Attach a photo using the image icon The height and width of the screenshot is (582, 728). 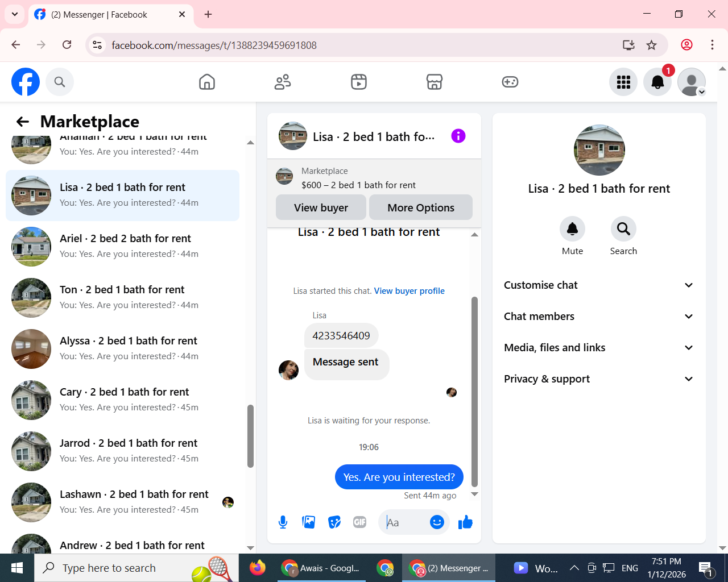tap(309, 522)
